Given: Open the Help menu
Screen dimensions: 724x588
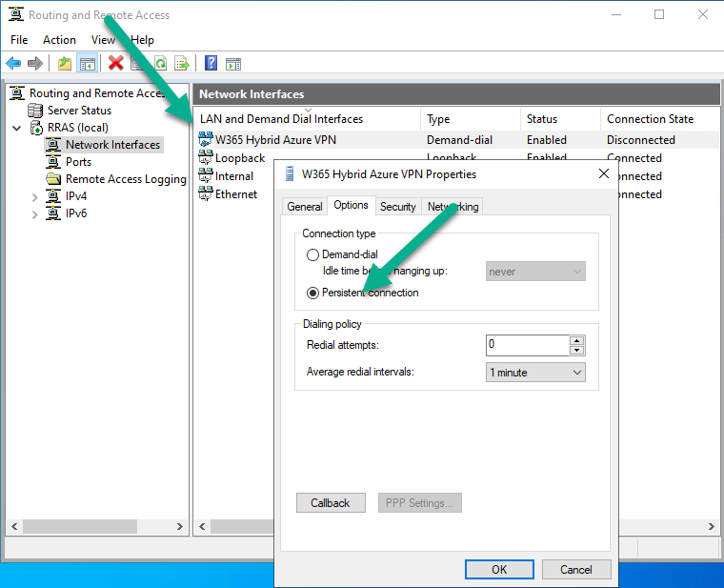Looking at the screenshot, I should [x=142, y=40].
